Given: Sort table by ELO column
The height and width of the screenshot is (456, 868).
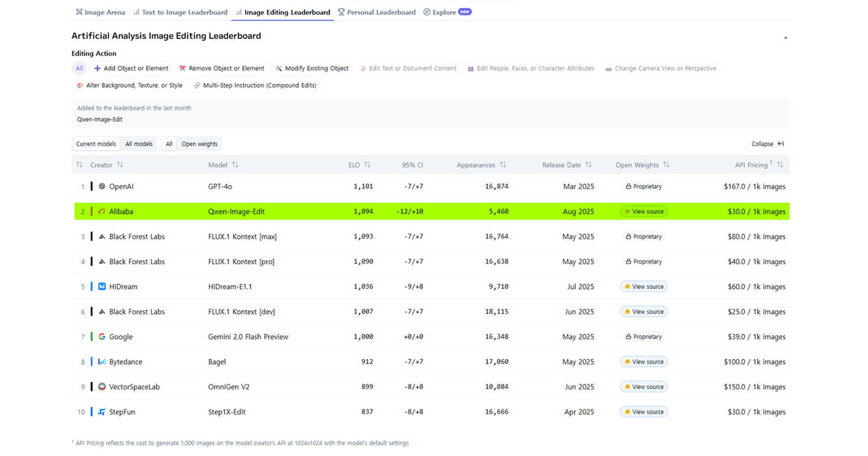Looking at the screenshot, I should pyautogui.click(x=359, y=165).
